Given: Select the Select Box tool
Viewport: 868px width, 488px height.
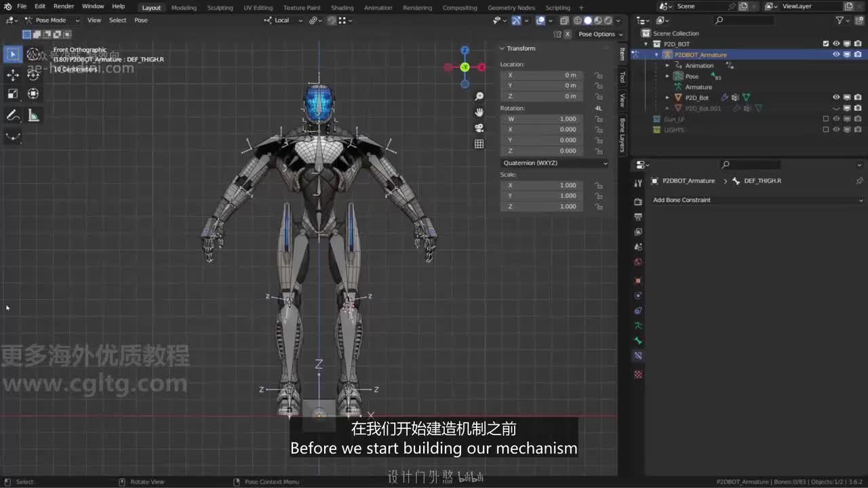Looking at the screenshot, I should [13, 54].
